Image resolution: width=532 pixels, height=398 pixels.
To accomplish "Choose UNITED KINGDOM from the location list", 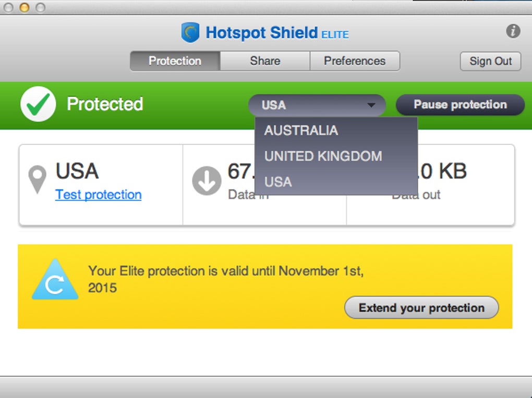I will click(x=323, y=156).
